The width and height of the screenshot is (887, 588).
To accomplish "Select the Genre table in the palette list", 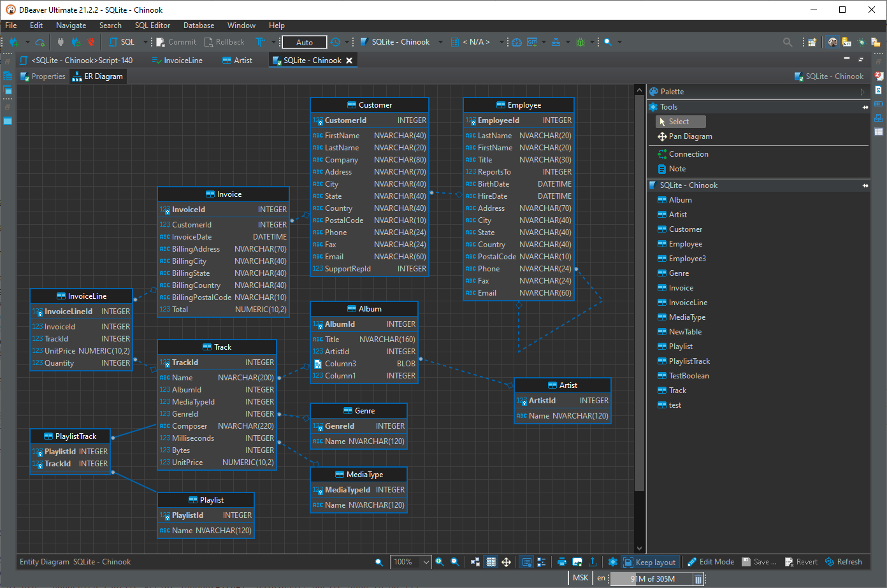I will (675, 273).
